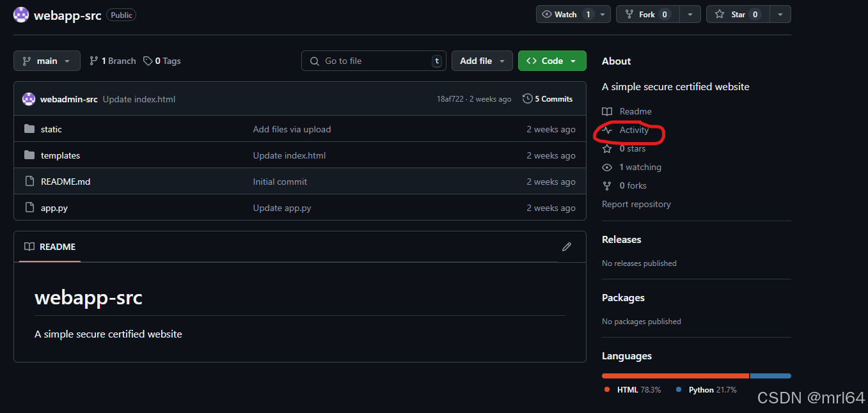Image resolution: width=868 pixels, height=413 pixels.
Task: Star the repository with the Star button
Action: [738, 14]
